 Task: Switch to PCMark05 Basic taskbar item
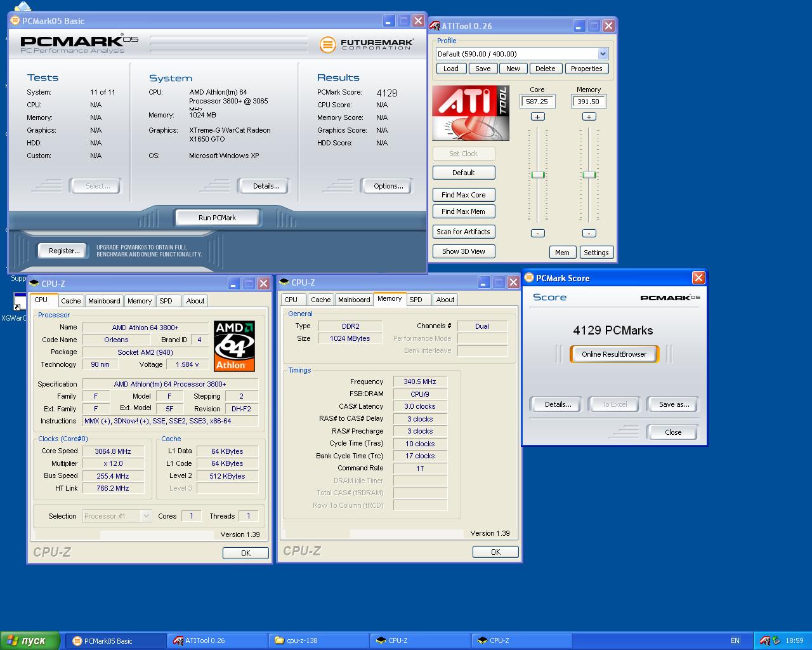point(116,640)
